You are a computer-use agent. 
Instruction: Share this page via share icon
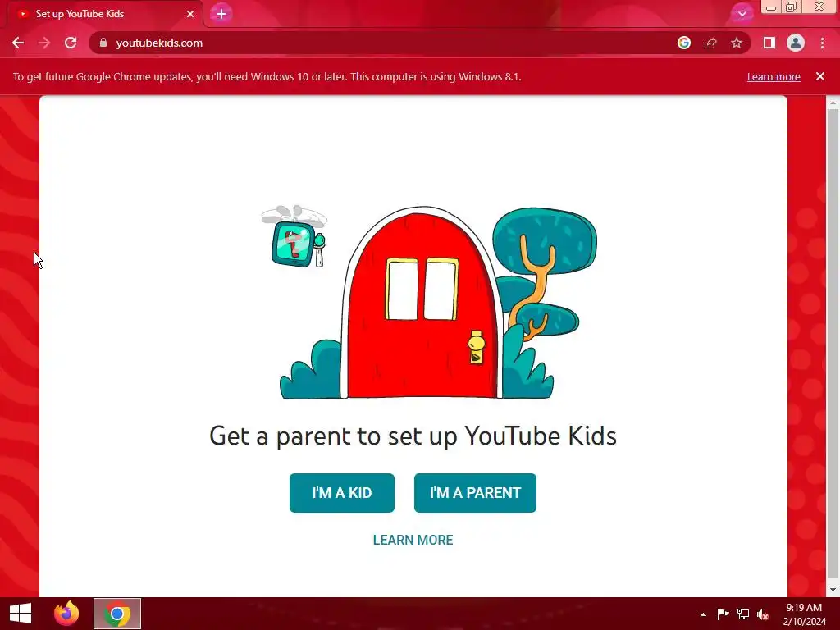(x=710, y=43)
